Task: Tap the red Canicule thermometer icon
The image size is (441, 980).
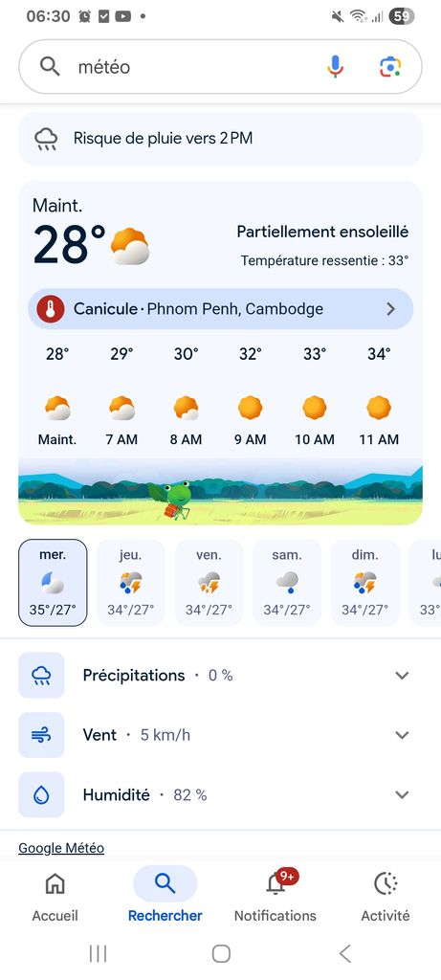Action: click(51, 309)
